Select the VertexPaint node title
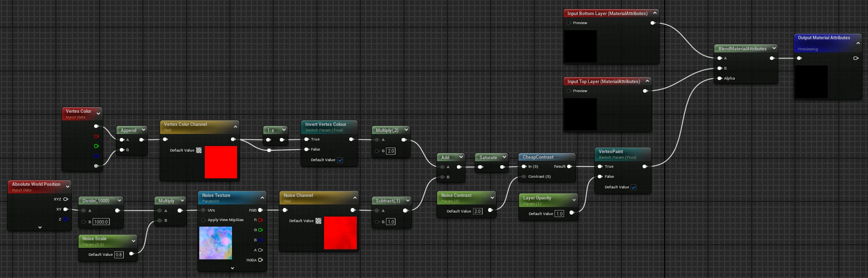Screen dimensions: 868x278 click(x=611, y=151)
